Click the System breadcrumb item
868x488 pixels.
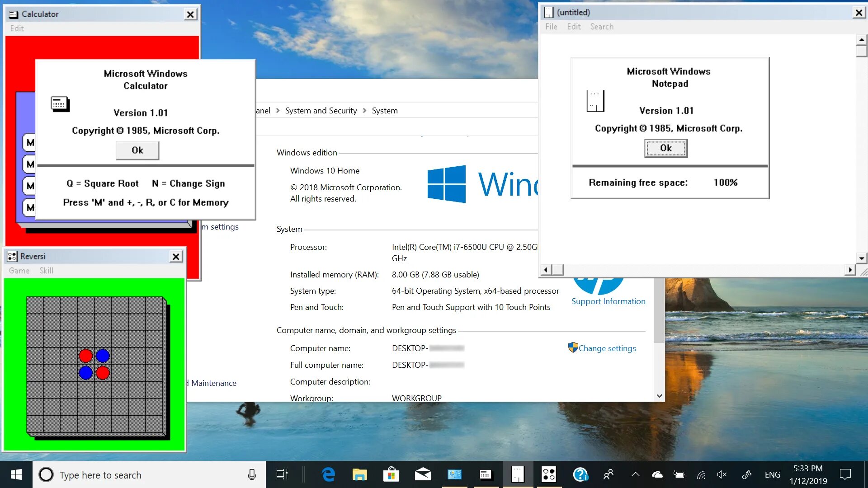(x=385, y=111)
